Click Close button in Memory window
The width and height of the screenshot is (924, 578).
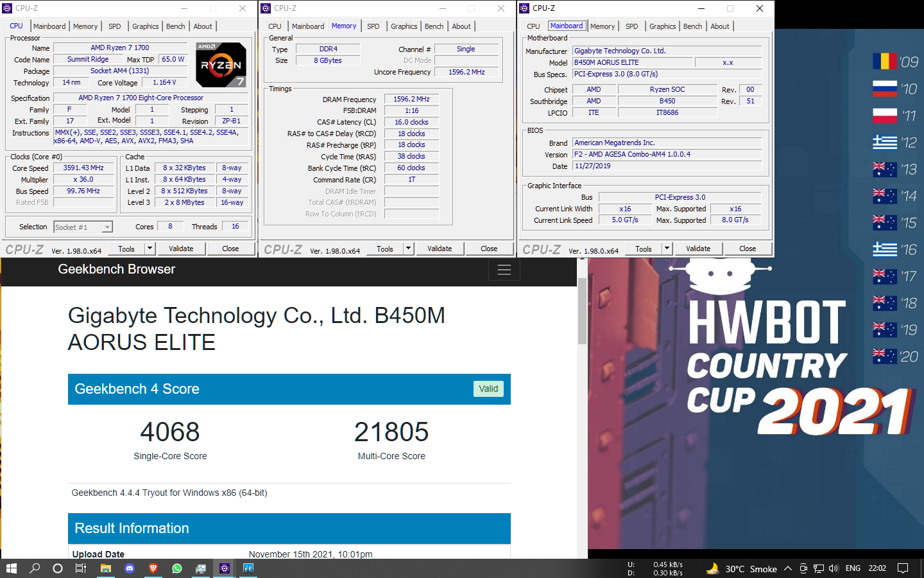pyautogui.click(x=489, y=249)
